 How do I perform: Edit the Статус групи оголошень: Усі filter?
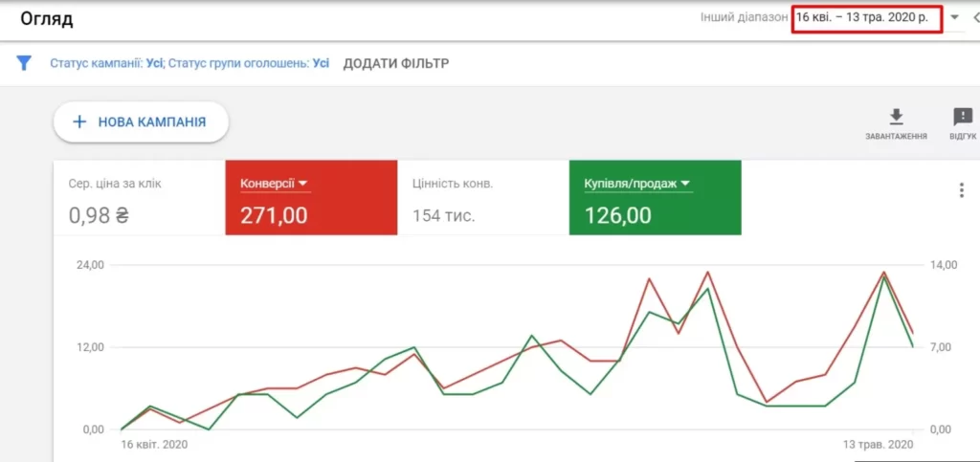(x=249, y=63)
